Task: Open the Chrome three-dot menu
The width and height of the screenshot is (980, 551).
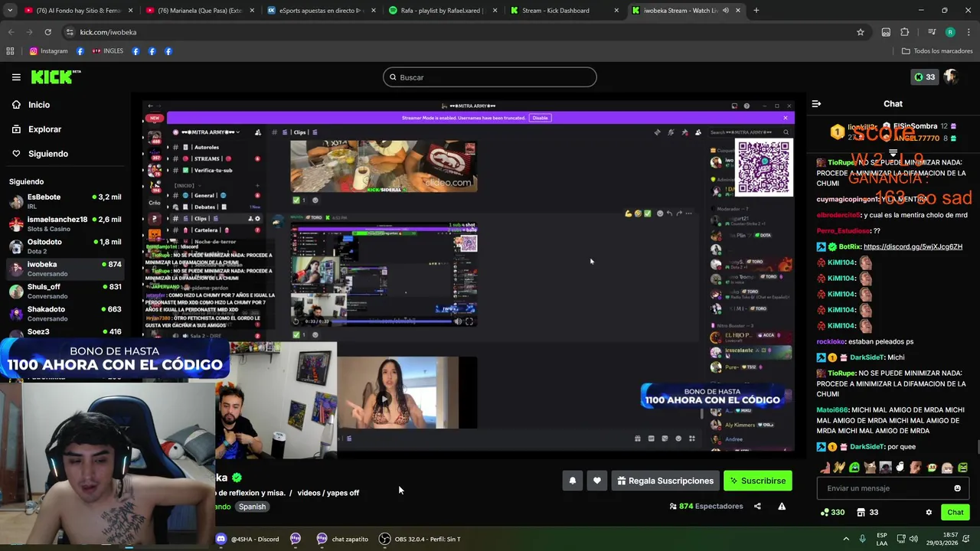Action: click(x=969, y=32)
